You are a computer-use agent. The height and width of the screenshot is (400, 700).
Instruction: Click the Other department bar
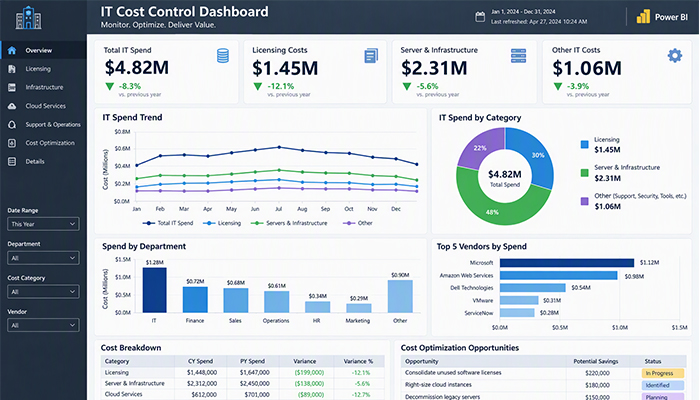coord(400,296)
